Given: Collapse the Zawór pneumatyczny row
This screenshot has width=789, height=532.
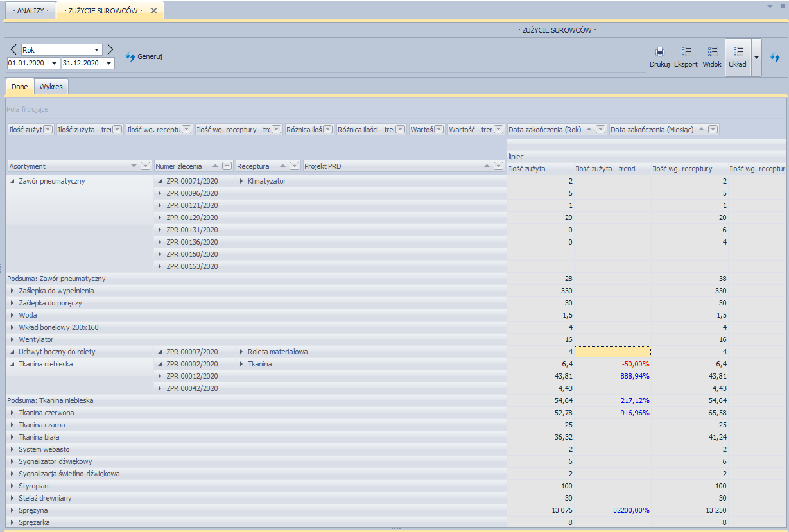Looking at the screenshot, I should 13,181.
